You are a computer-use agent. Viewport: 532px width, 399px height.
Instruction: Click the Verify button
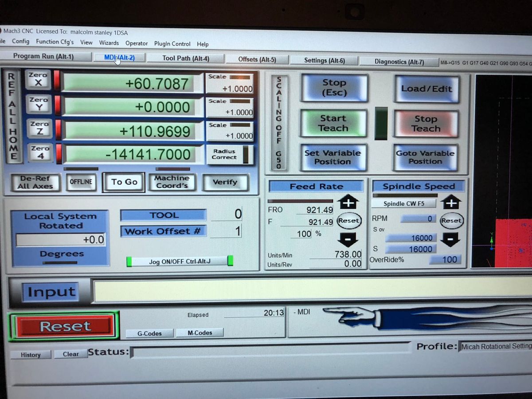225,182
